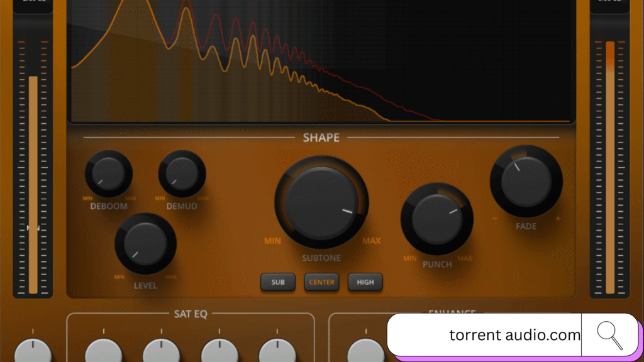644x362 pixels.
Task: Click the DEBOOM knob
Action: (x=109, y=173)
